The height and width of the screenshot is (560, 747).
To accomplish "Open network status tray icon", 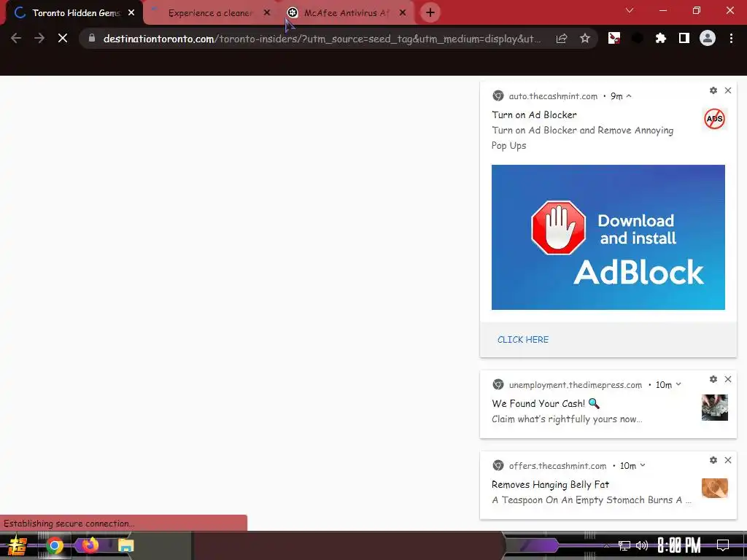I will coord(624,545).
